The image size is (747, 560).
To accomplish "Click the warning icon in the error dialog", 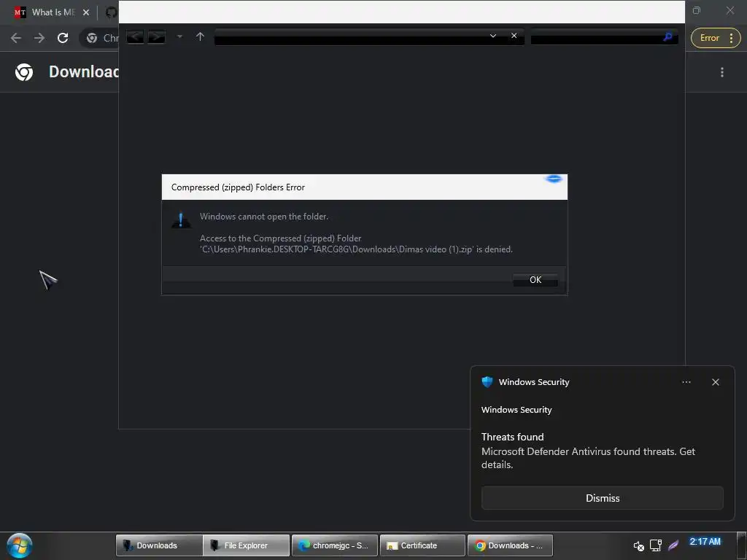I will coord(181,220).
